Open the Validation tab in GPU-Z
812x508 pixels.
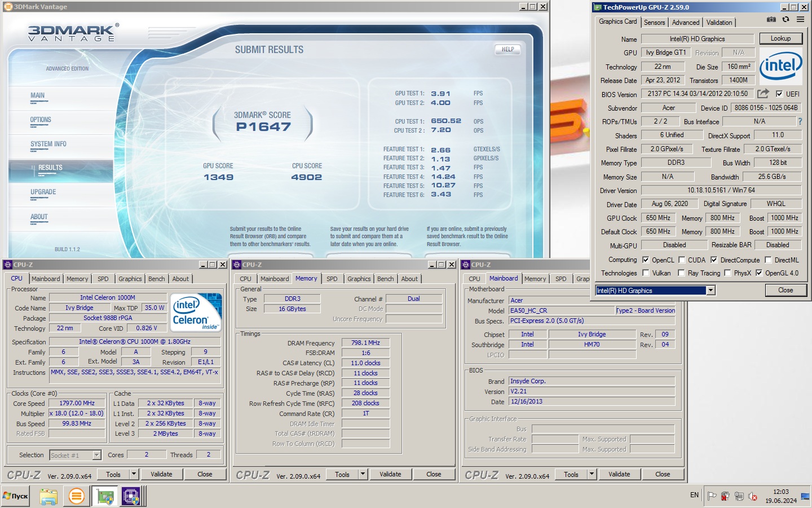719,23
